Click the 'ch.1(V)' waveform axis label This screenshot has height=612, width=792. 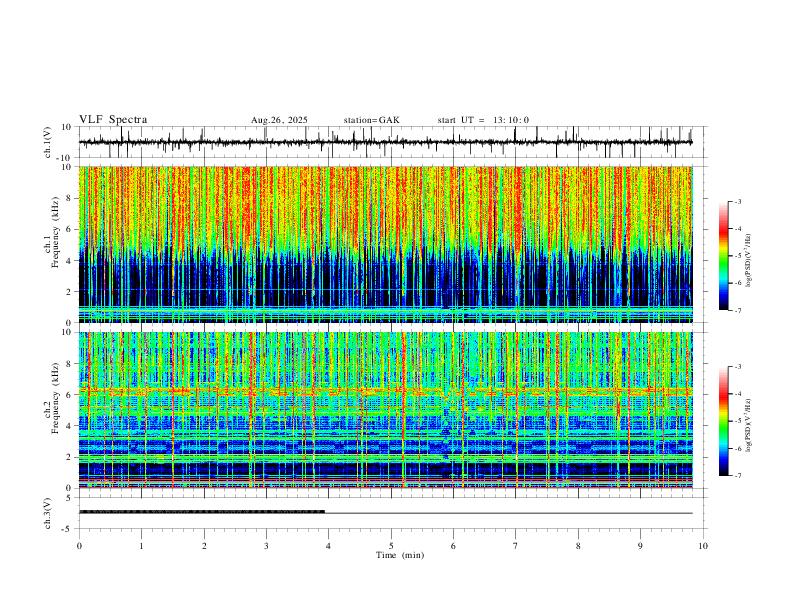pyautogui.click(x=48, y=142)
